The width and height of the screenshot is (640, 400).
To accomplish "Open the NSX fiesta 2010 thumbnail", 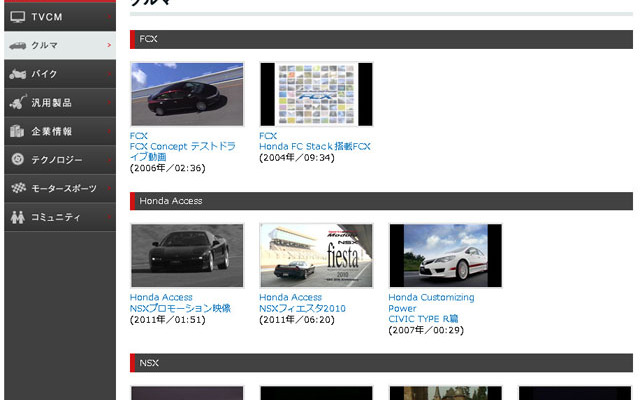I will coord(316,256).
